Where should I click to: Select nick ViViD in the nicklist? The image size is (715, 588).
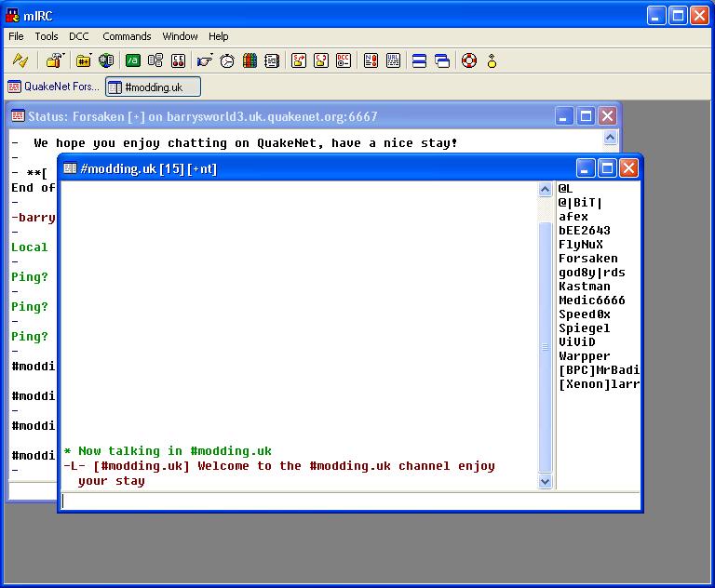tap(577, 341)
